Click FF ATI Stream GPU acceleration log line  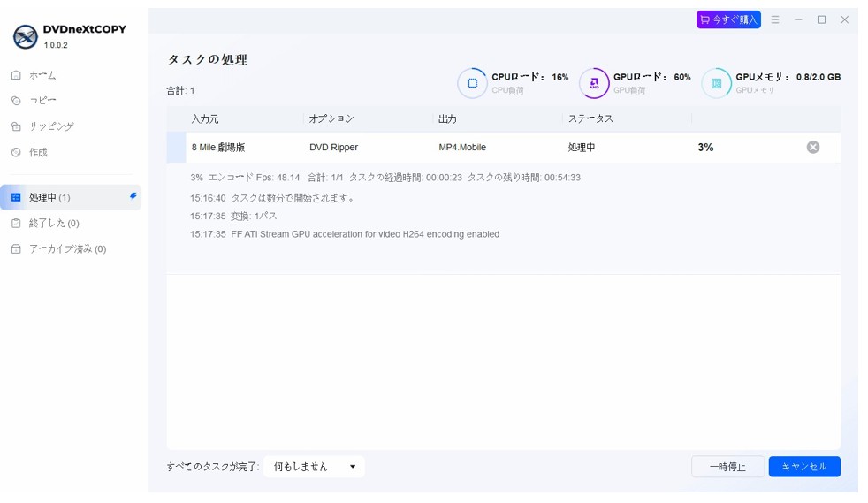(345, 234)
